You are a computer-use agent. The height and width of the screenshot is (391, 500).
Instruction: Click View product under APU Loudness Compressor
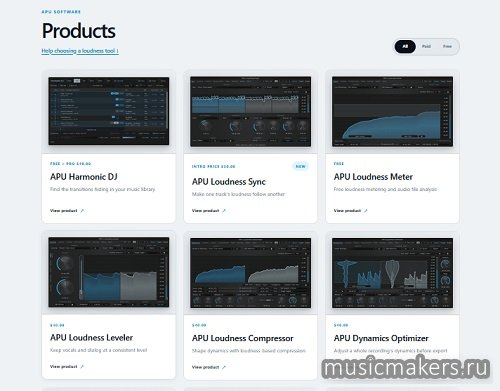205,367
